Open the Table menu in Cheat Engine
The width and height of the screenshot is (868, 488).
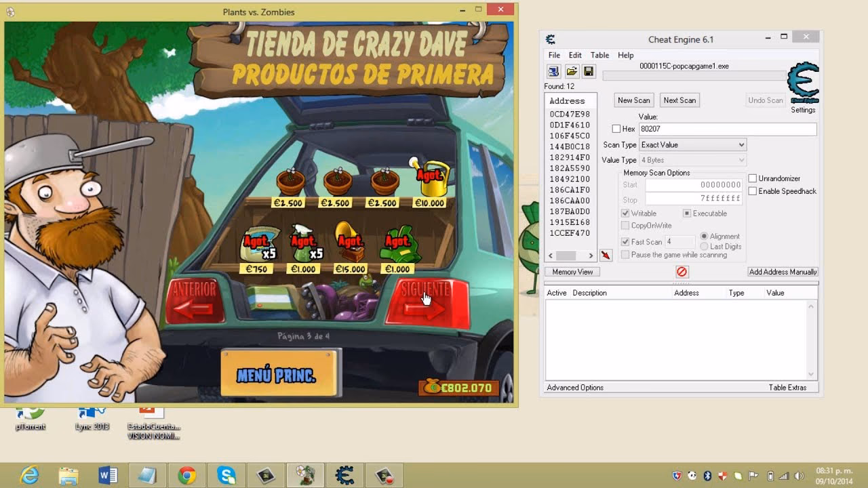(x=599, y=56)
